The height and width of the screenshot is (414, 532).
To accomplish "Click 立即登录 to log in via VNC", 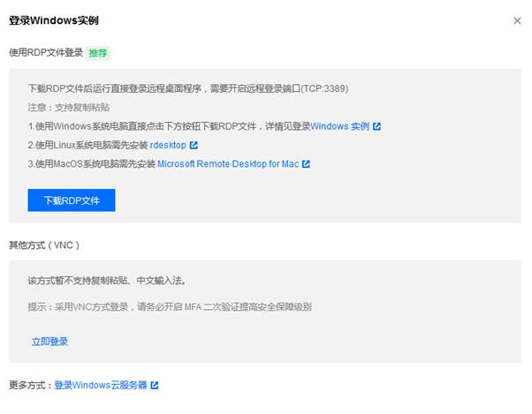I will click(x=49, y=342).
